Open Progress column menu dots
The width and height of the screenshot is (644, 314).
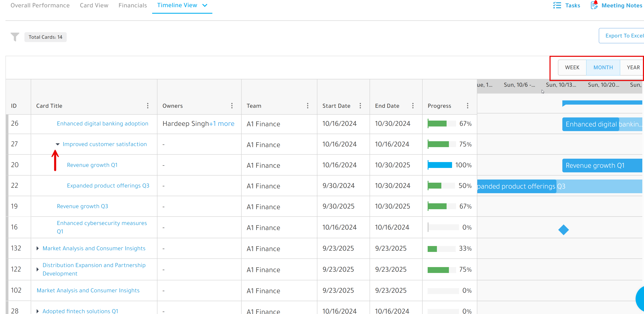(x=467, y=106)
